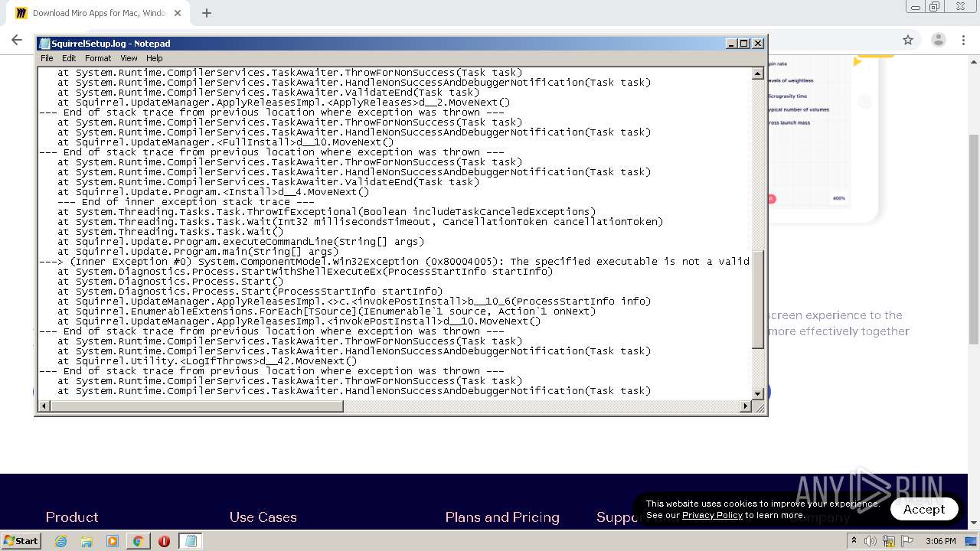Click the Notepad horizontal scrollbar thumb

click(x=197, y=406)
